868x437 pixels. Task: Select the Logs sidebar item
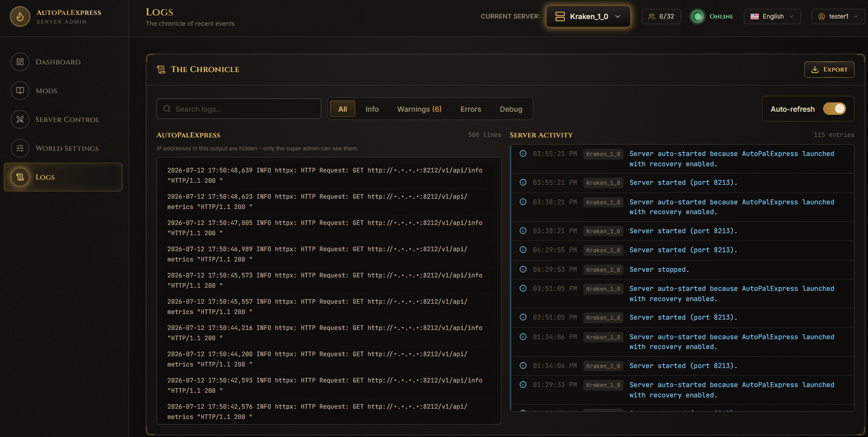(63, 177)
